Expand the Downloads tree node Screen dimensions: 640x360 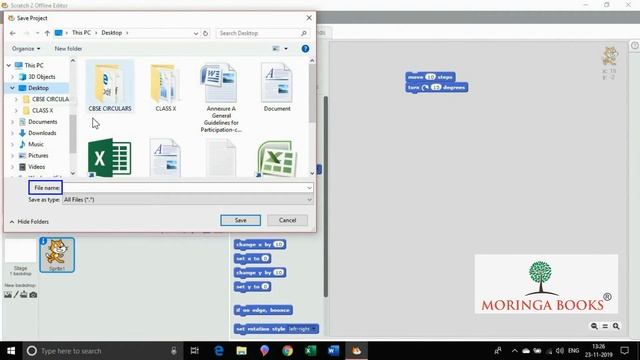(12, 133)
